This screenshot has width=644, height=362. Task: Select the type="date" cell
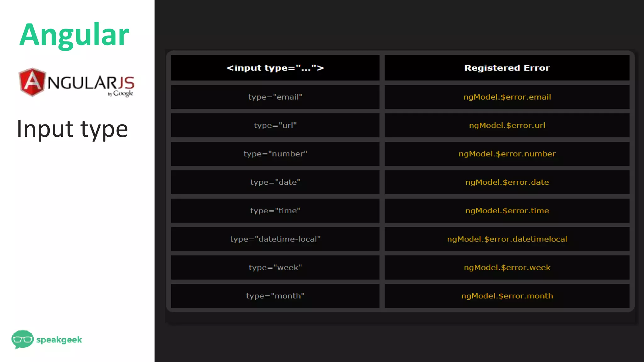point(275,182)
